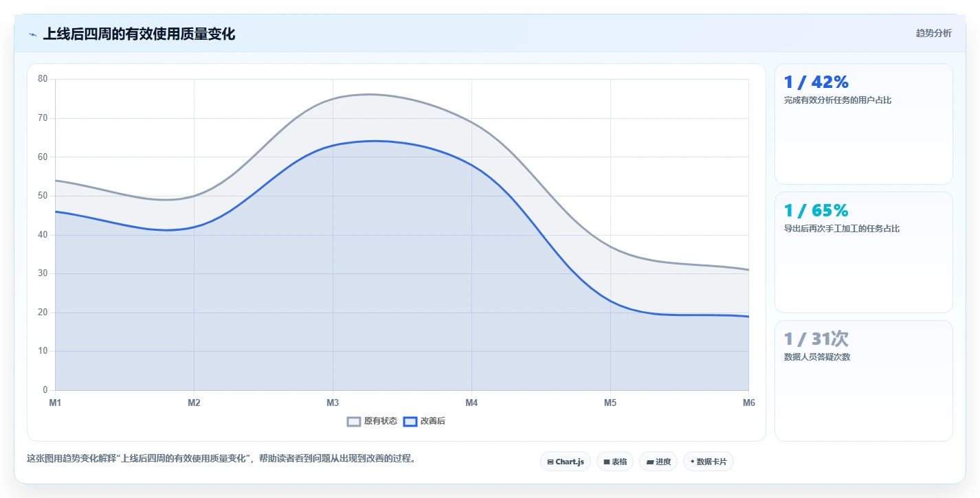Select the 数据卡片 tag chip
980x498 pixels.
pyautogui.click(x=708, y=462)
